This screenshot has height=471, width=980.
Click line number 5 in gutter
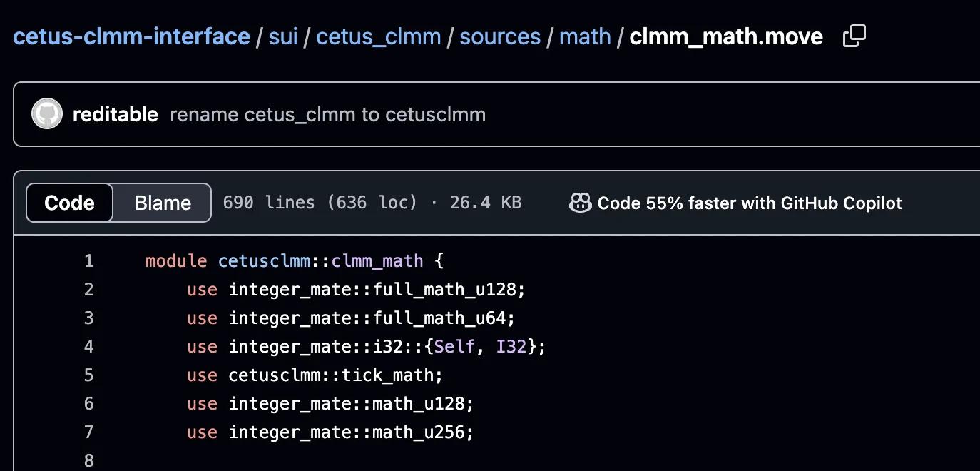88,375
